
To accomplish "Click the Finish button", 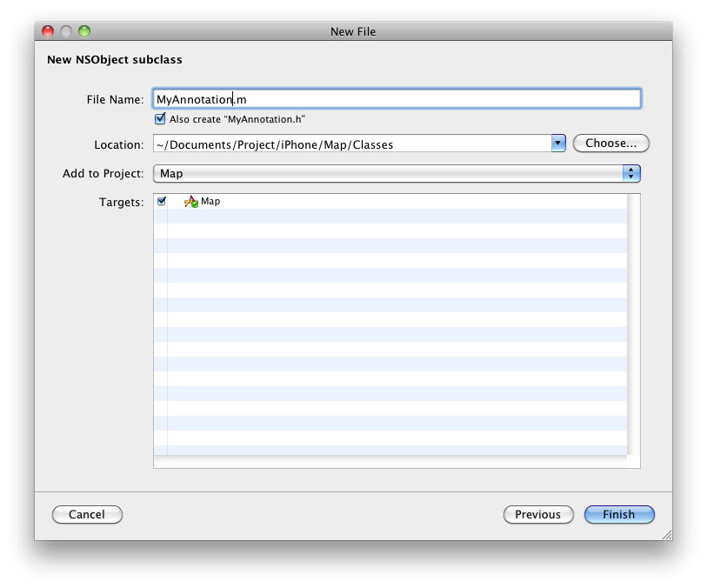I will 619,515.
